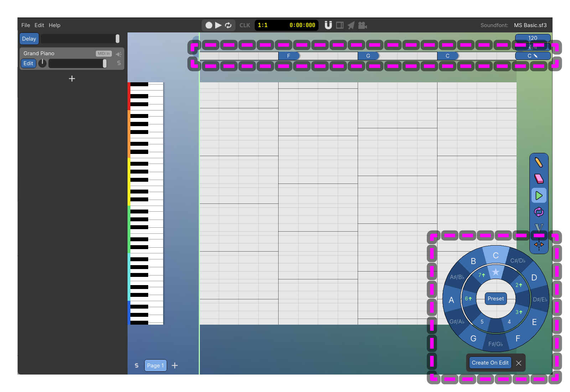This screenshot has width=570, height=392.
Task: Open the File menu
Action: (x=26, y=25)
